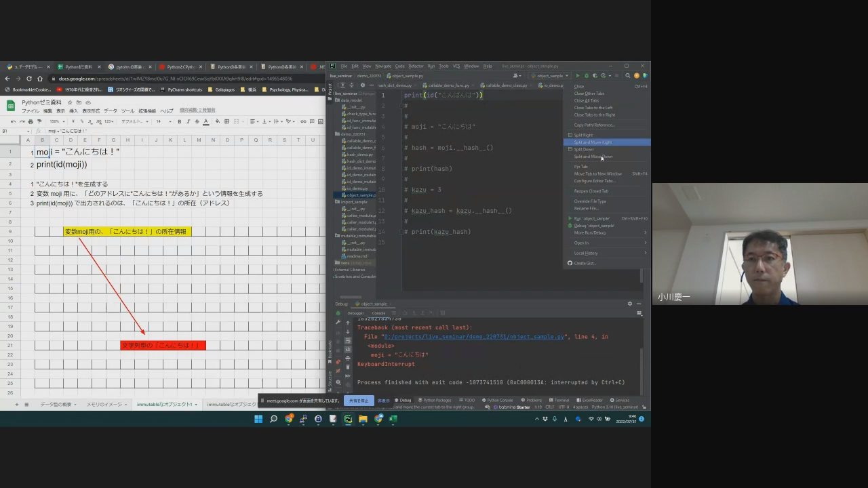Click the text color icon in Sheets

206,121
